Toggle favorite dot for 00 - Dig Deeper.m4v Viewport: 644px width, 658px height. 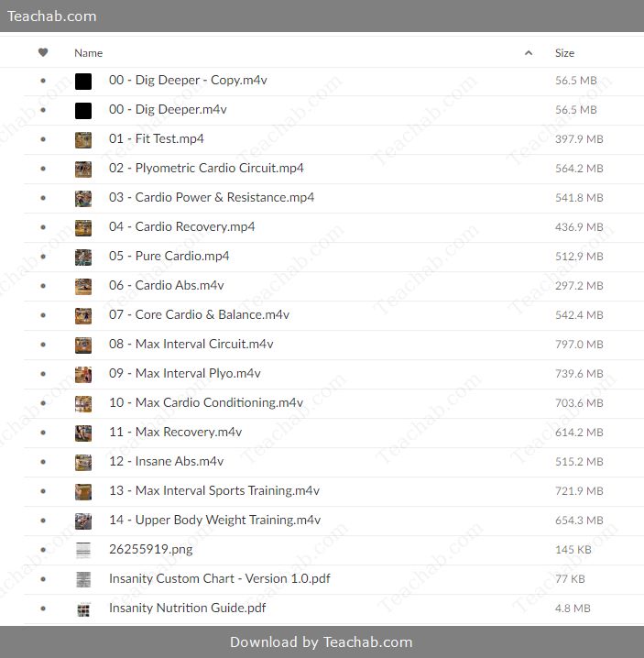point(43,110)
